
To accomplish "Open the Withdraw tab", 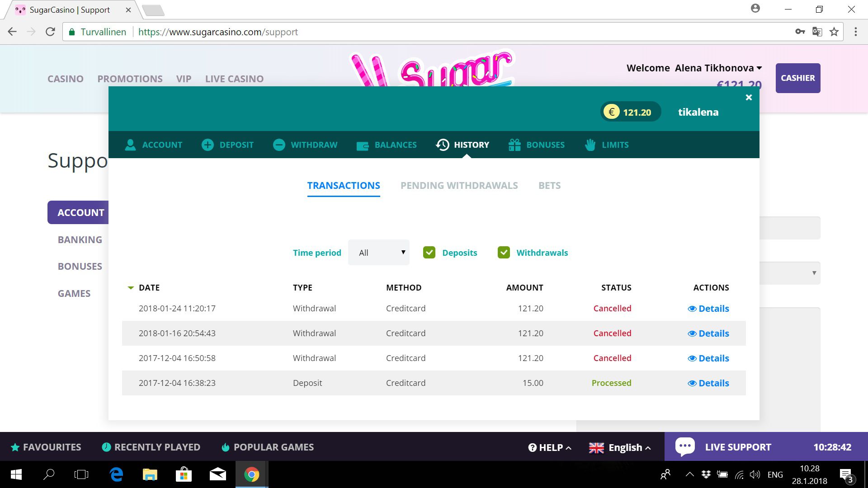I will pos(305,145).
